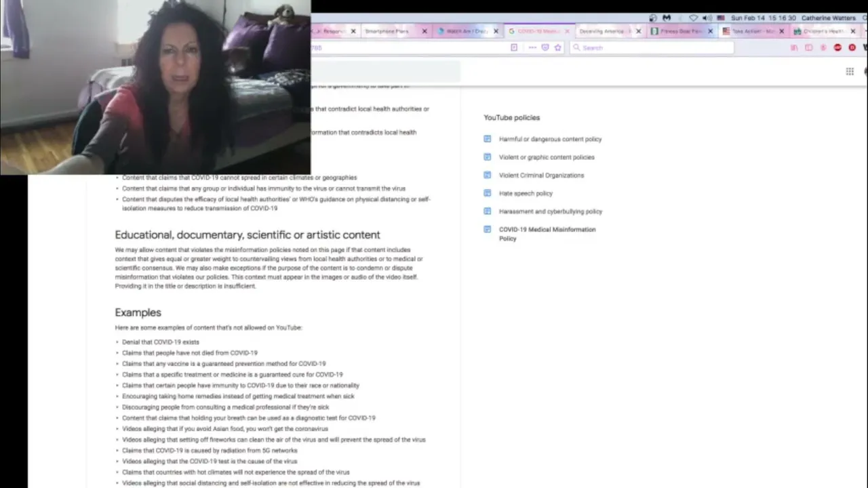Click 'COVID-19 test is the cause' line
This screenshot has width=868, height=488.
tap(210, 462)
